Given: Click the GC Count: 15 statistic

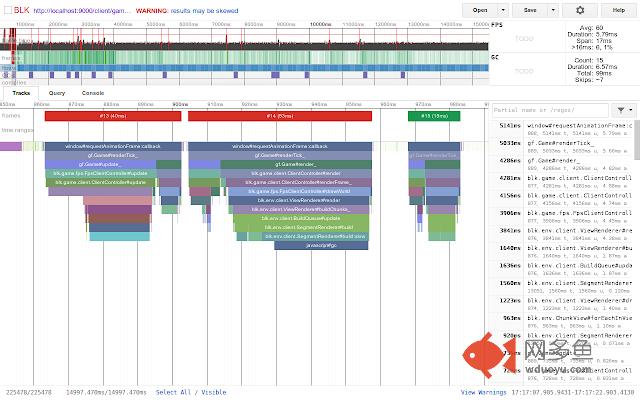Looking at the screenshot, I should click(589, 60).
